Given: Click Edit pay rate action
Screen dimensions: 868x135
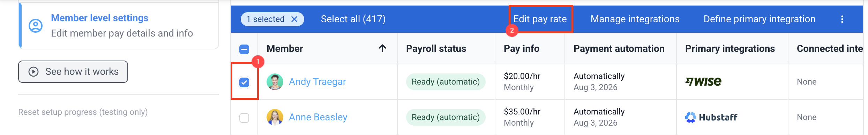Looking at the screenshot, I should click(540, 19).
